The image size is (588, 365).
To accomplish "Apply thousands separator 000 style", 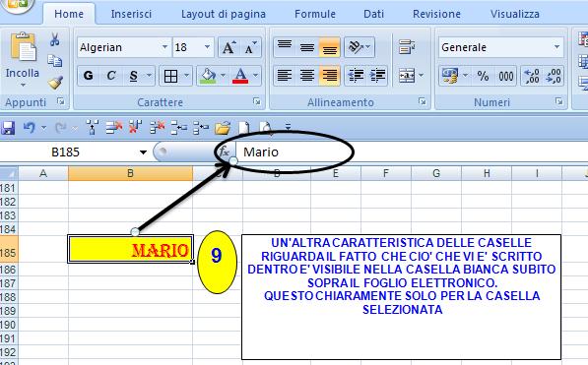I will pos(506,76).
